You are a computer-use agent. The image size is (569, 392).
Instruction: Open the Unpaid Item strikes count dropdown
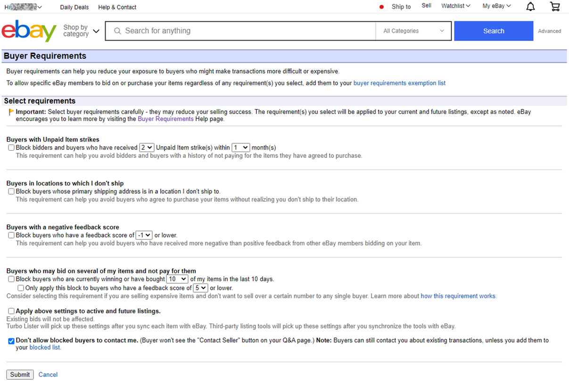click(x=147, y=147)
